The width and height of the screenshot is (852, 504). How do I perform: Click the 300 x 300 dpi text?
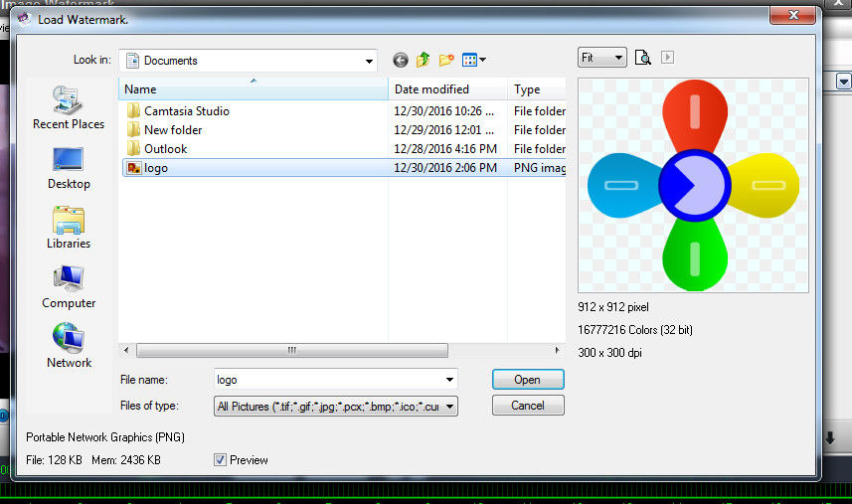(x=609, y=353)
